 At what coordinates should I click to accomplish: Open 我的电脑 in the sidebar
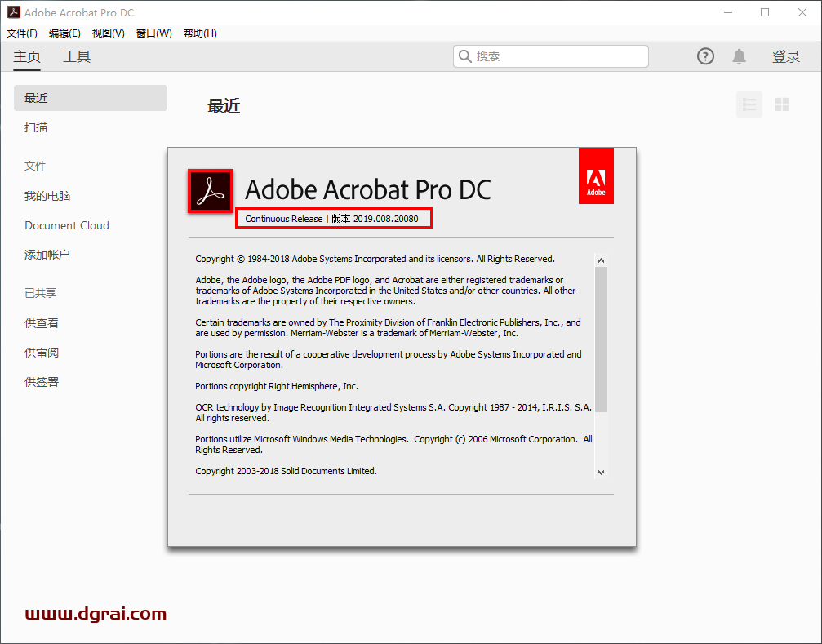click(47, 196)
